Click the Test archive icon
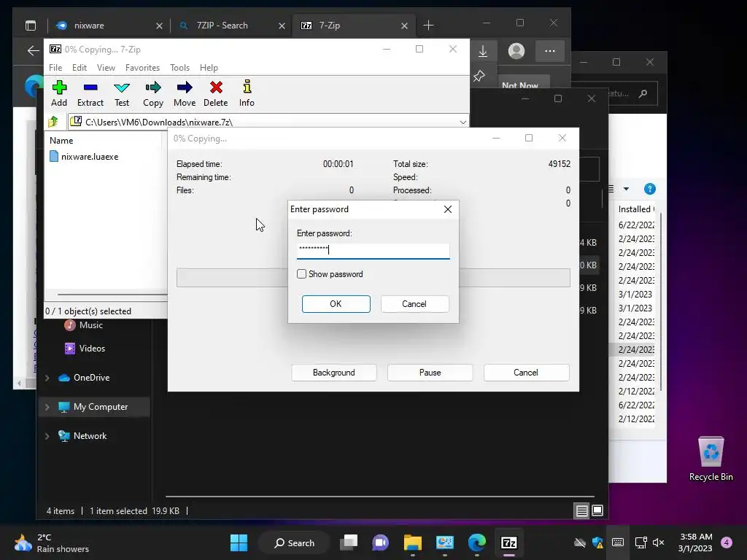747x560 pixels. (x=122, y=93)
